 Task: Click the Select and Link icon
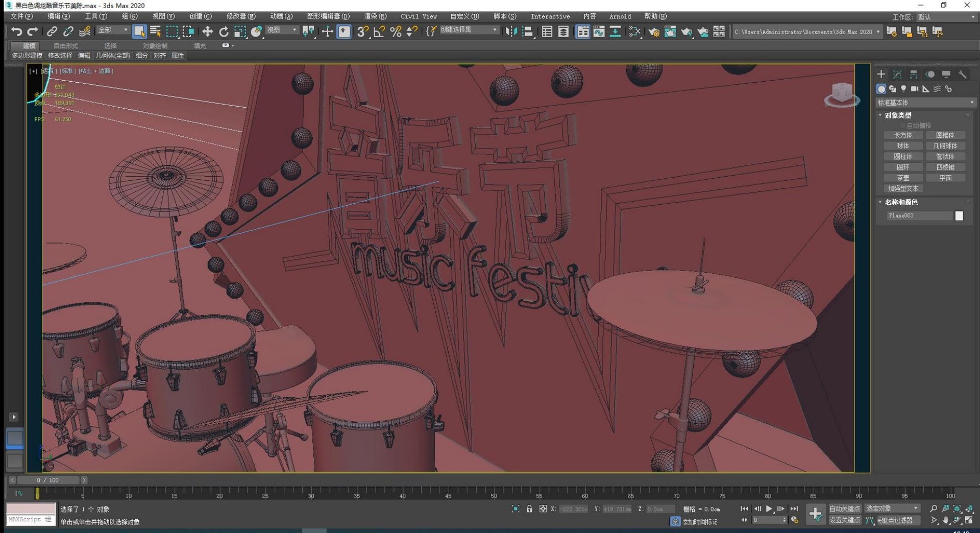point(52,32)
